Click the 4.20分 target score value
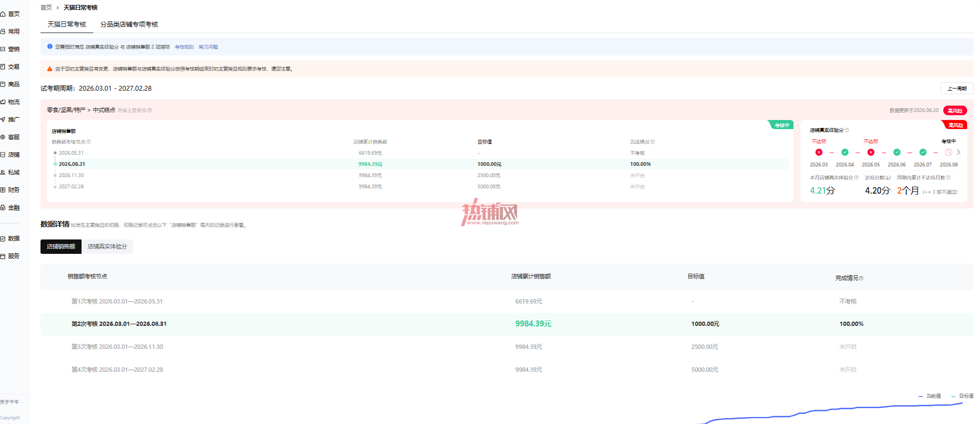 click(x=877, y=190)
